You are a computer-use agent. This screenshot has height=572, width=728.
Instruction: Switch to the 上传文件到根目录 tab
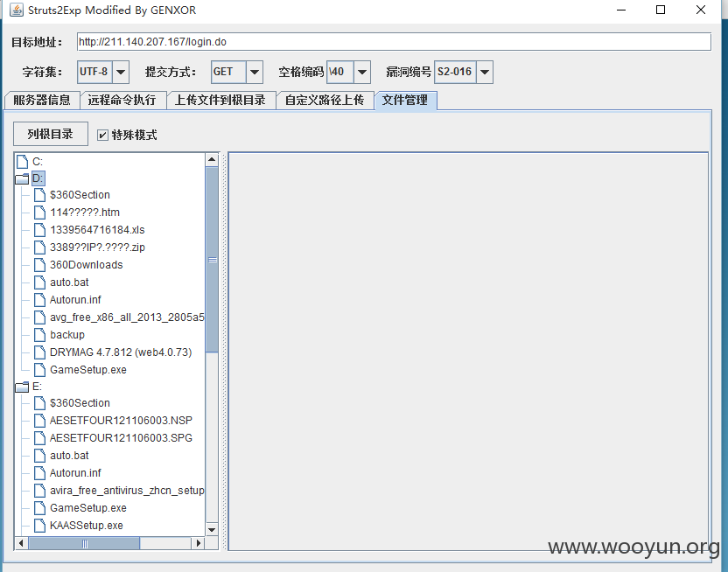point(220,101)
